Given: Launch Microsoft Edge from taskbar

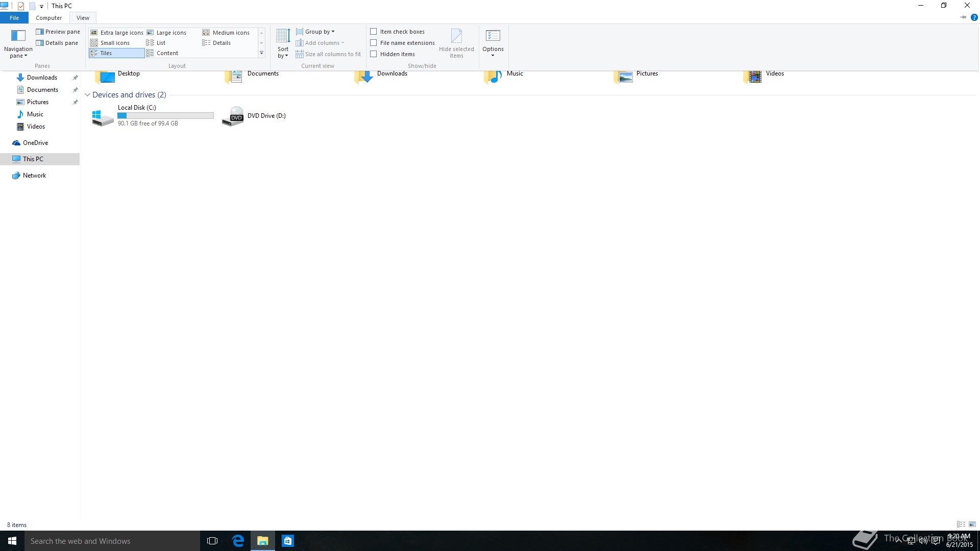Looking at the screenshot, I should coord(238,541).
